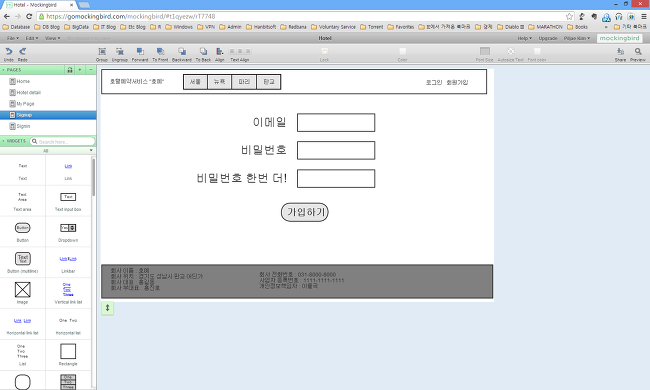Viewport: 650px width, 390px height.
Task: Open the Chrome hamburger menu
Action: (643, 17)
